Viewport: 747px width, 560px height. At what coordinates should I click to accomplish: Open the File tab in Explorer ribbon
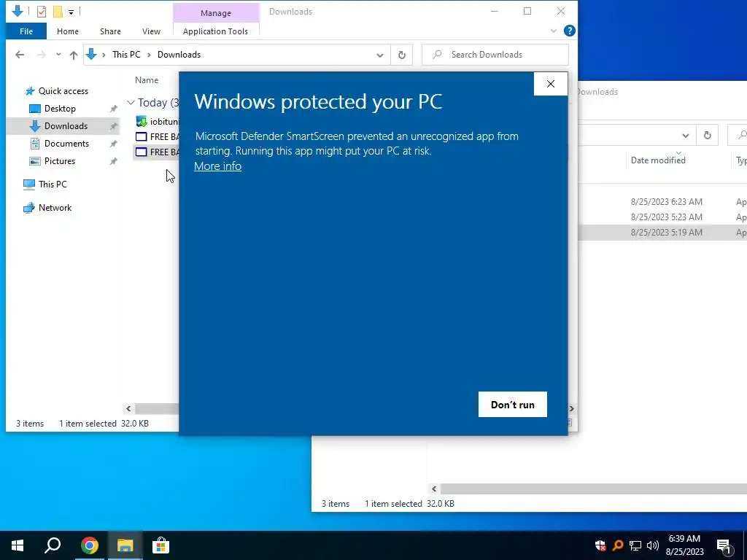[x=26, y=31]
